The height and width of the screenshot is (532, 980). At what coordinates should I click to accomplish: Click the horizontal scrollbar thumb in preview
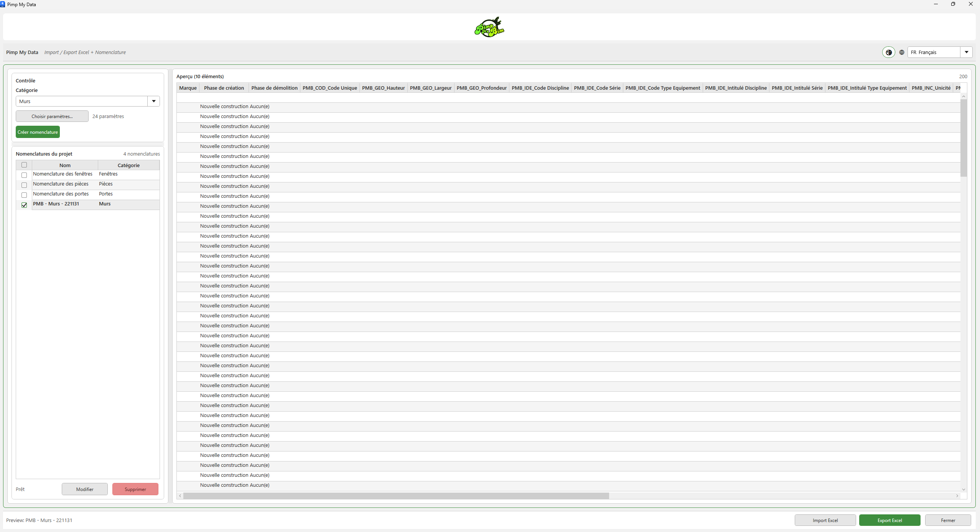[396, 496]
